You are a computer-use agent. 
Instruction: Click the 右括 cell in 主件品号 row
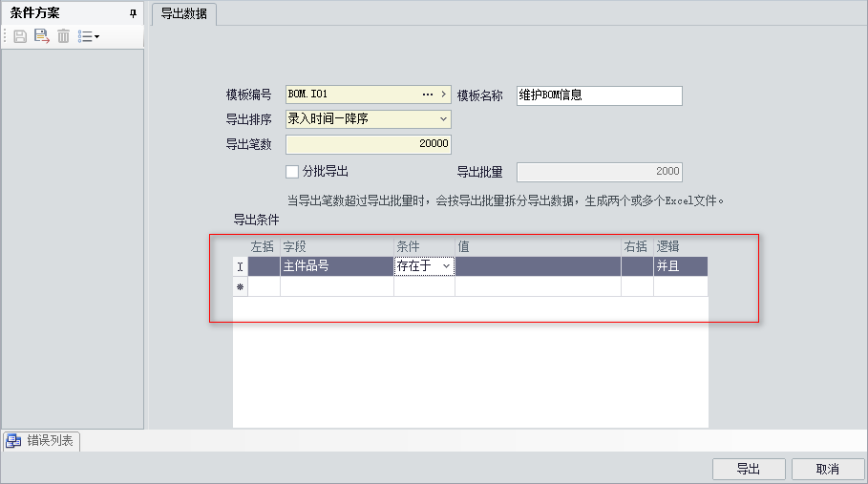pos(637,266)
